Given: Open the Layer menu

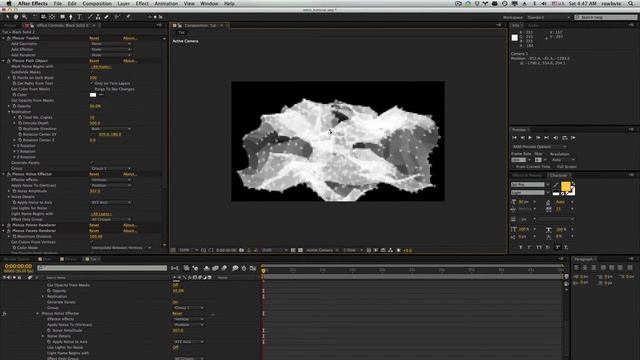Looking at the screenshot, I should click(x=123, y=3).
